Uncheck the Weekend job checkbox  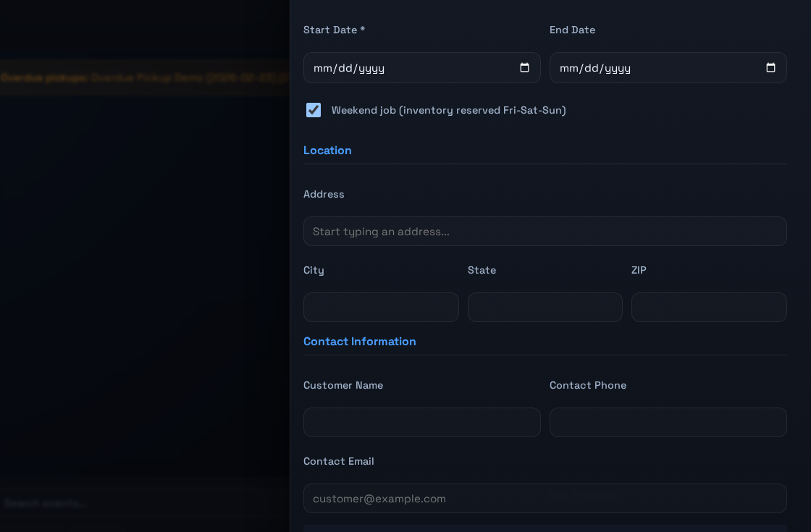tap(314, 110)
